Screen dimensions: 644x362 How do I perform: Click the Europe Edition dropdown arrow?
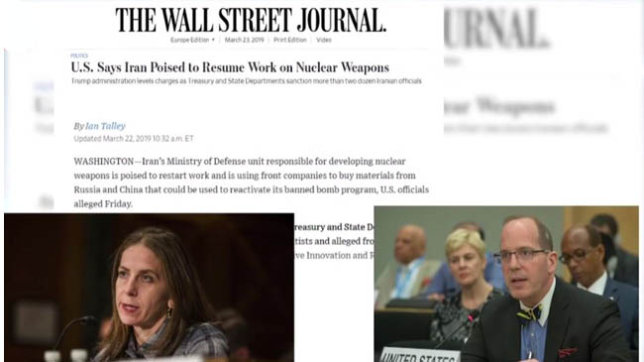click(213, 40)
